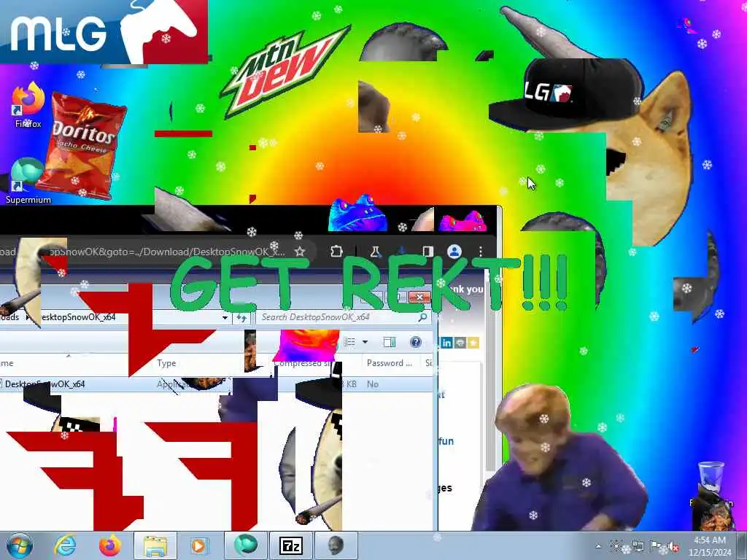Open the Firefox desktop shortcut
Viewport: 747px width, 560px height.
click(x=28, y=106)
